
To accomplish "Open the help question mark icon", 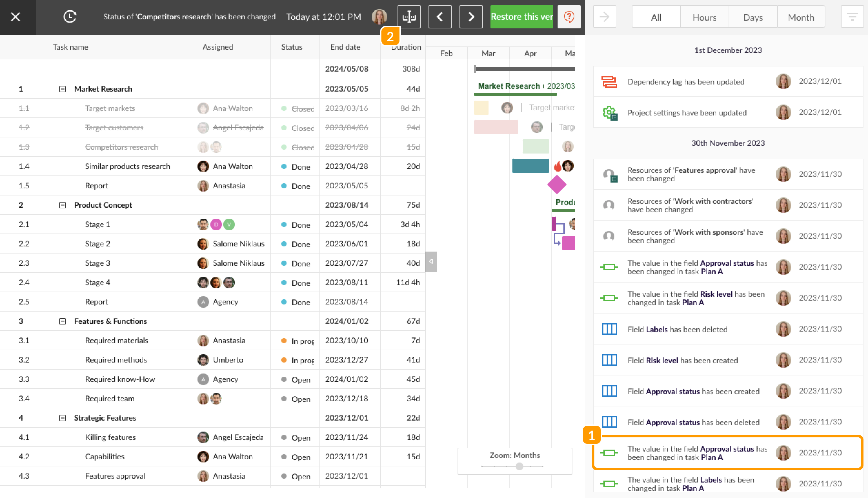I will pos(569,17).
